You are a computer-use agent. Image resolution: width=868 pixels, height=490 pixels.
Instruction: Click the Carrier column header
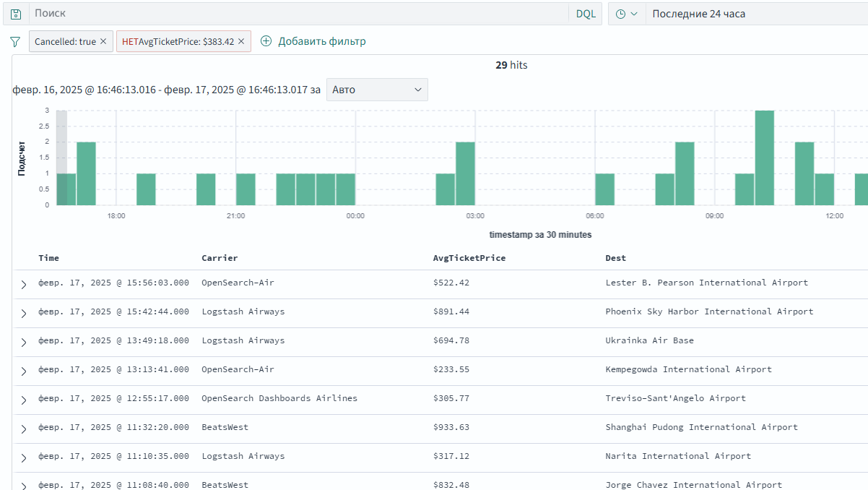pyautogui.click(x=220, y=258)
